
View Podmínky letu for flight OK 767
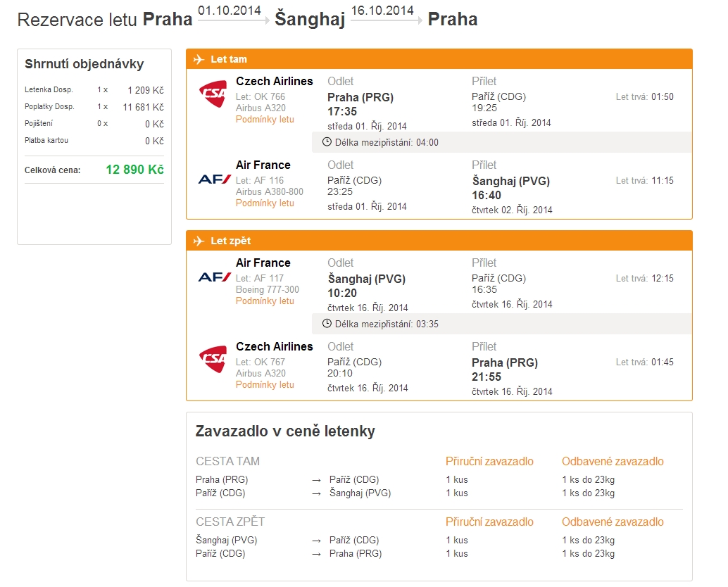[265, 385]
